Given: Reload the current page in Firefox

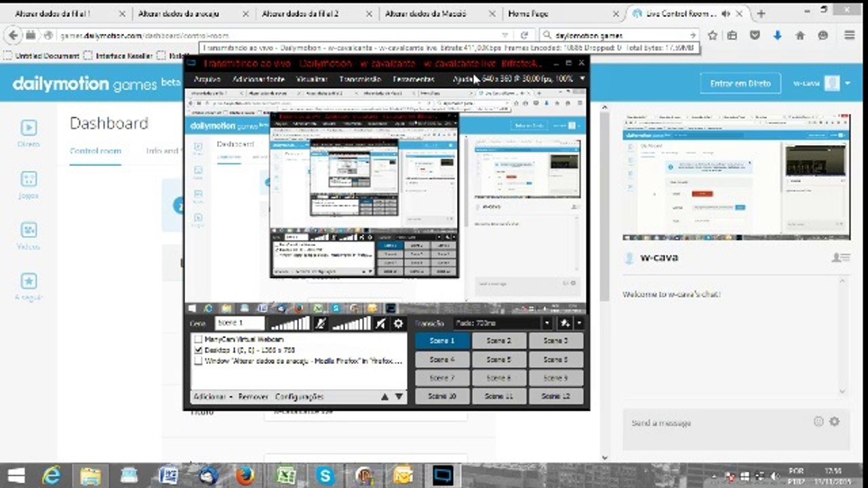Looking at the screenshot, I should pyautogui.click(x=524, y=35).
